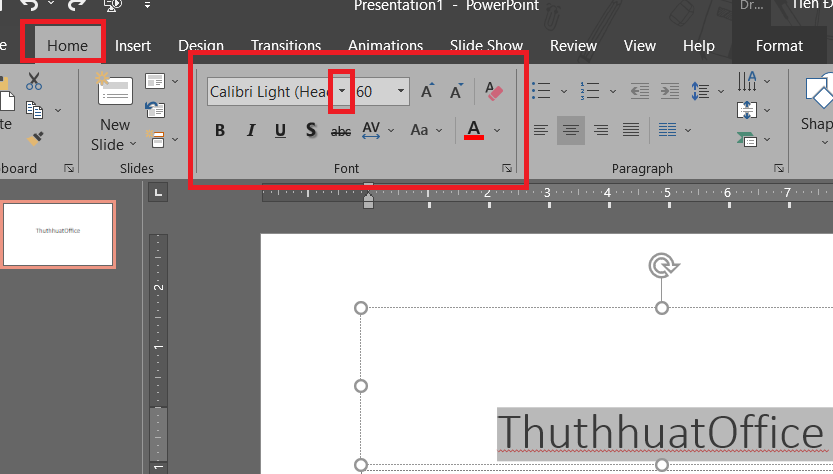Click the Copy icon
This screenshot has width=833, height=474.
[x=35, y=110]
